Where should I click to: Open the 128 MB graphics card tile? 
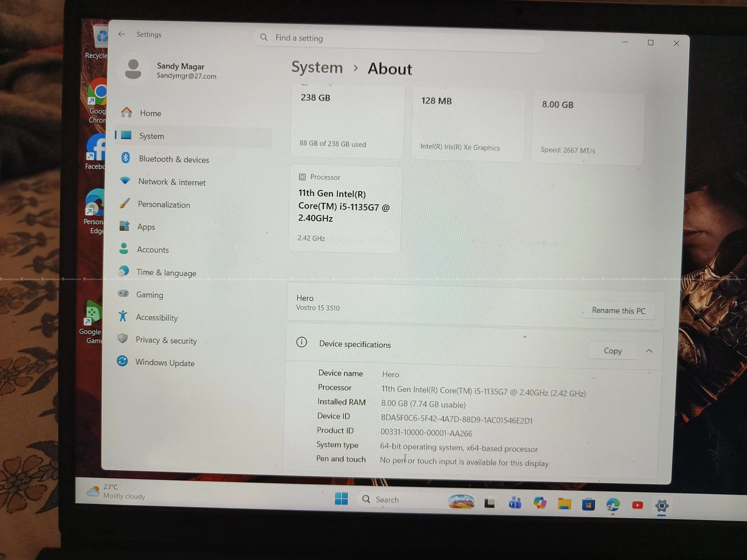point(468,124)
